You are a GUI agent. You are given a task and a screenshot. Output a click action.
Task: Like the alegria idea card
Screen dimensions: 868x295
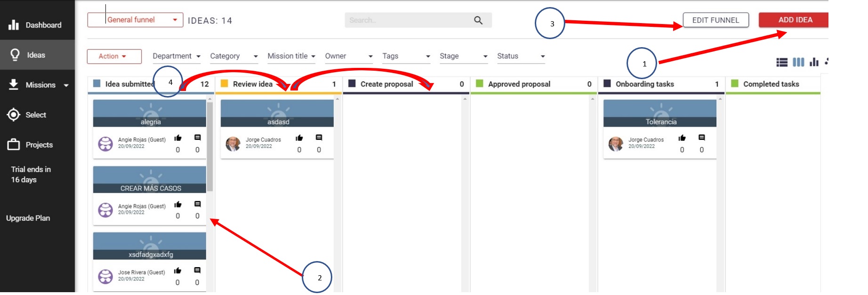tap(178, 138)
